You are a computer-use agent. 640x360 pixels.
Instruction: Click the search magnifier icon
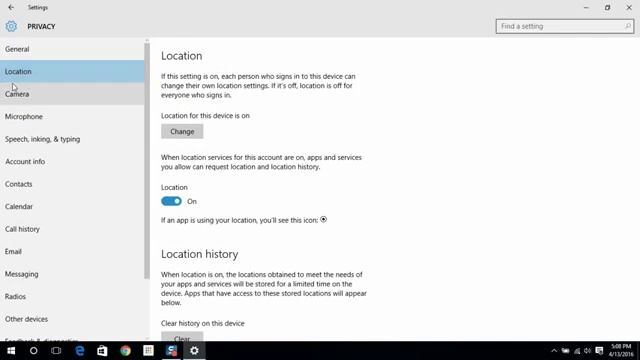(x=628, y=26)
